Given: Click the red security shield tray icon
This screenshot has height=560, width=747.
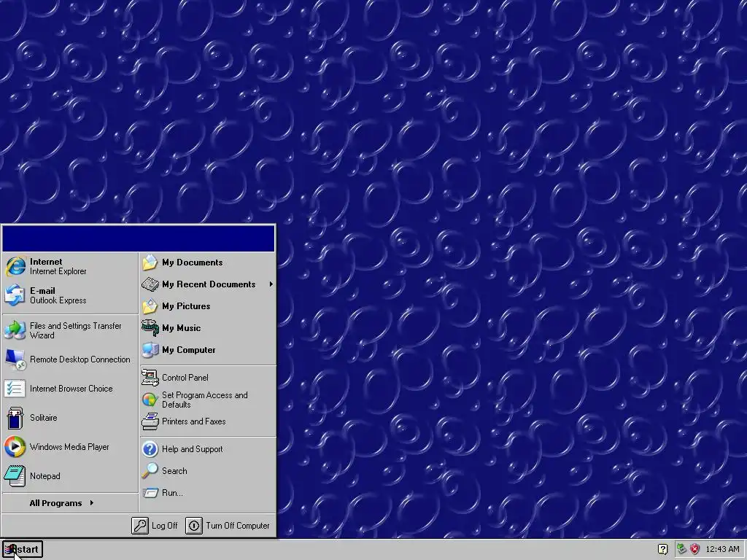Looking at the screenshot, I should [695, 550].
